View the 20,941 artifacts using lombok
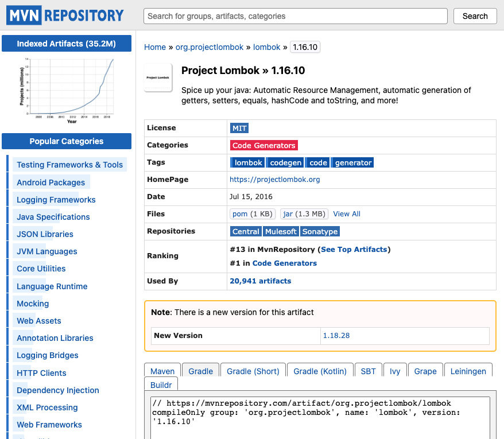 (x=261, y=281)
